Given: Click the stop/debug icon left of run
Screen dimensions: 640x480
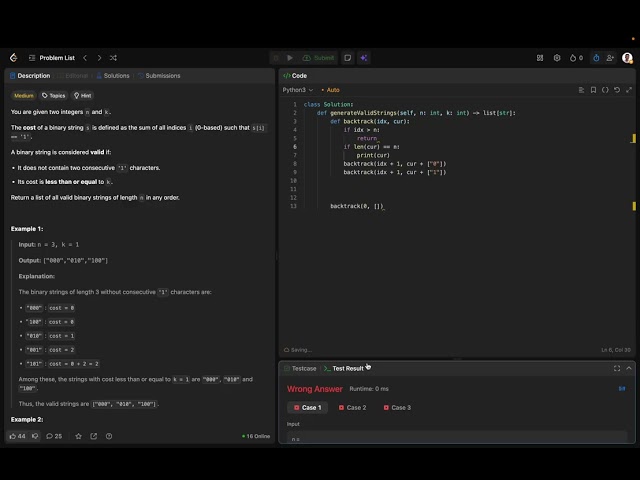Looking at the screenshot, I should tap(276, 58).
